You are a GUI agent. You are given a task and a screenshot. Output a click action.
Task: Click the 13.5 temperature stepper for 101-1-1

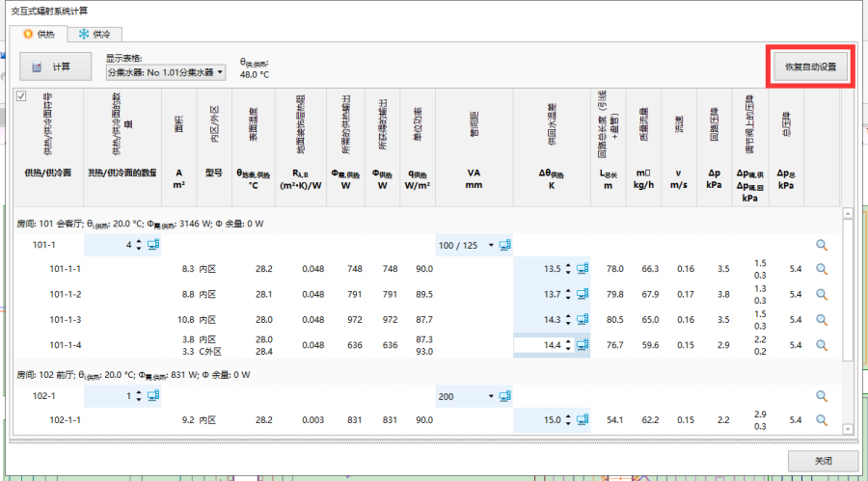point(568,269)
